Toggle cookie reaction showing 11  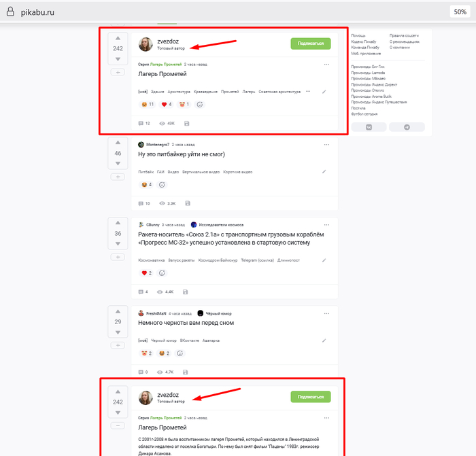tap(148, 105)
